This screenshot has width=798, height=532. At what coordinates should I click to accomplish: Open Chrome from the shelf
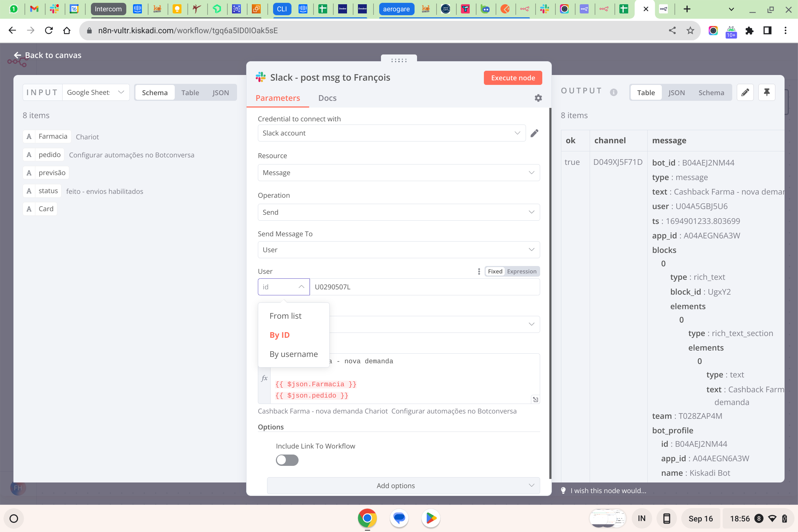click(x=367, y=519)
